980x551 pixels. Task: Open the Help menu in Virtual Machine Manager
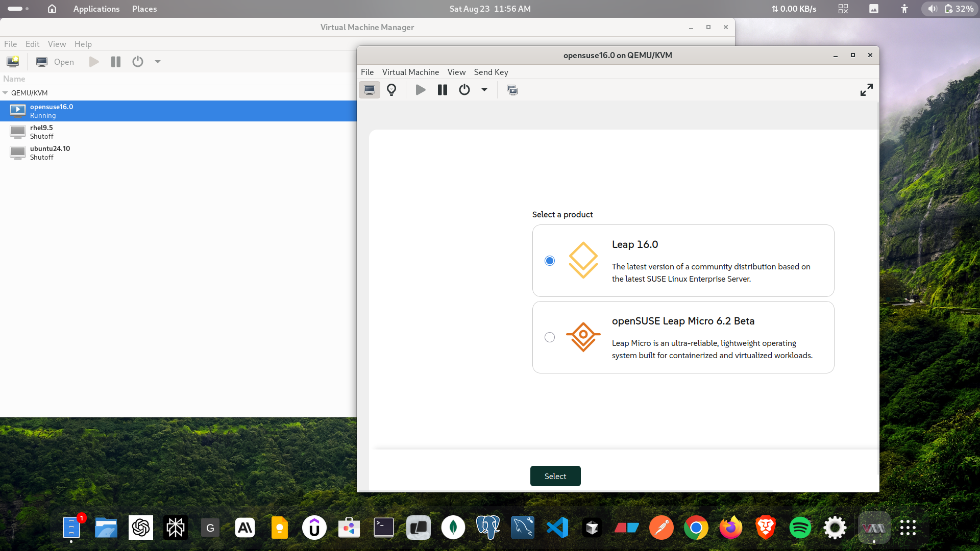tap(83, 44)
